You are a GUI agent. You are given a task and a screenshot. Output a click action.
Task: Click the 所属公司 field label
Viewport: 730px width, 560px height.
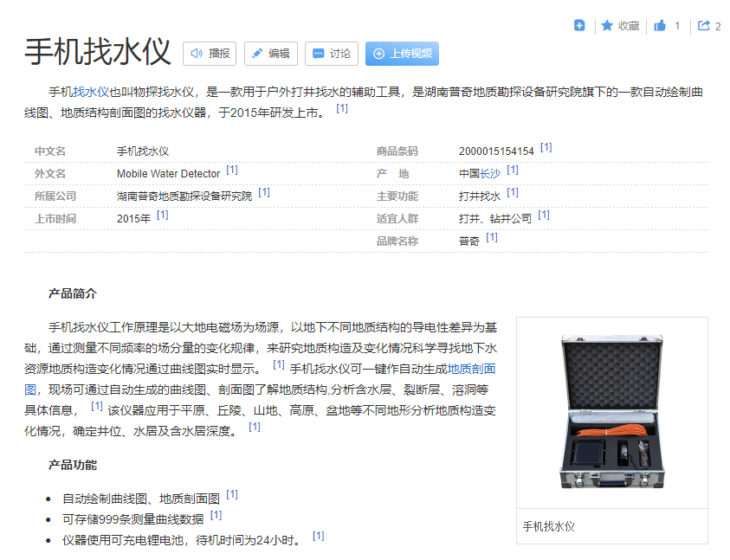[x=55, y=196]
